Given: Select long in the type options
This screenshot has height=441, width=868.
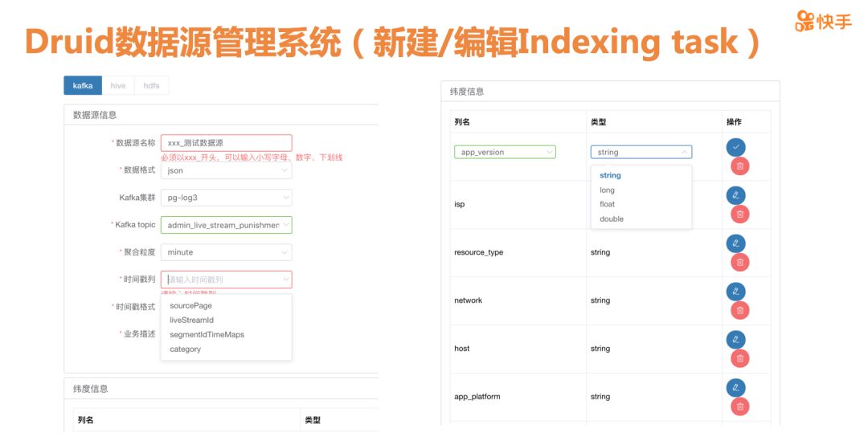Looking at the screenshot, I should click(x=641, y=190).
